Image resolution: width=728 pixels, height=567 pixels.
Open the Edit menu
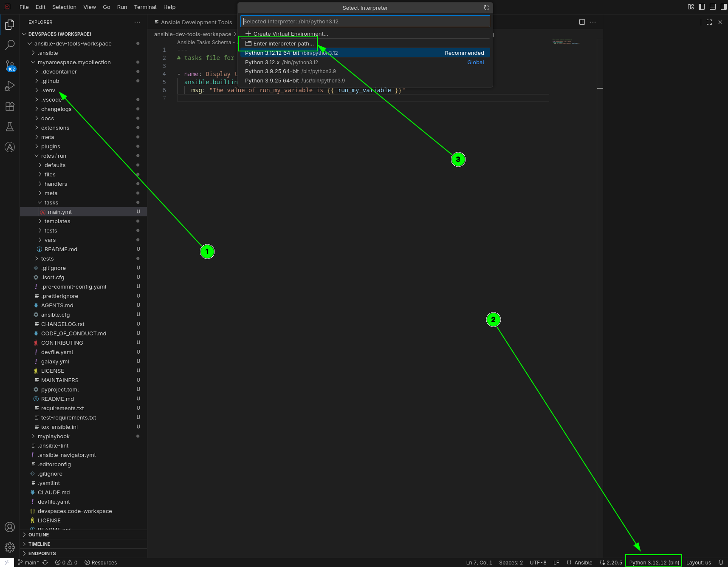pos(40,7)
